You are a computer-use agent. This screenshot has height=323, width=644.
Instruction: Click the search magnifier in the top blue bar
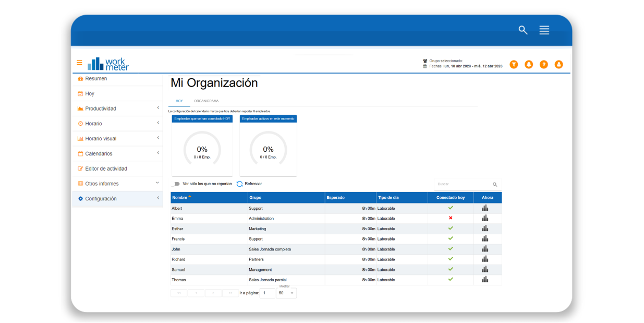coord(523,30)
